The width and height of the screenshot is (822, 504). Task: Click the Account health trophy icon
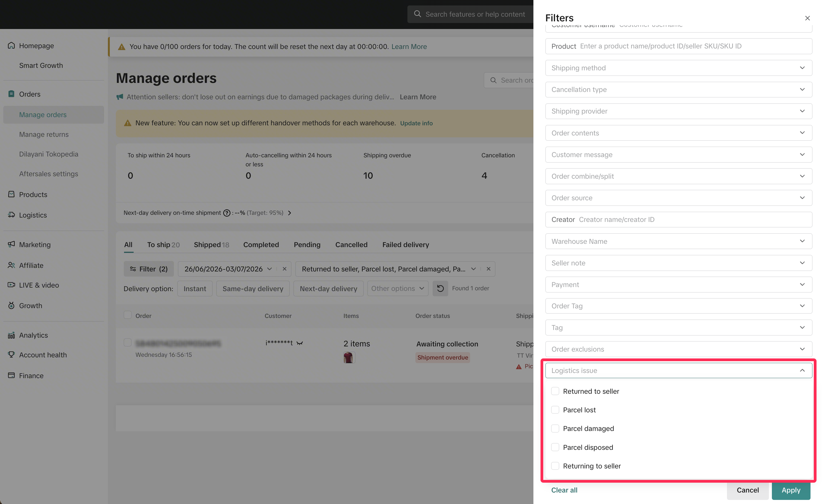click(11, 355)
